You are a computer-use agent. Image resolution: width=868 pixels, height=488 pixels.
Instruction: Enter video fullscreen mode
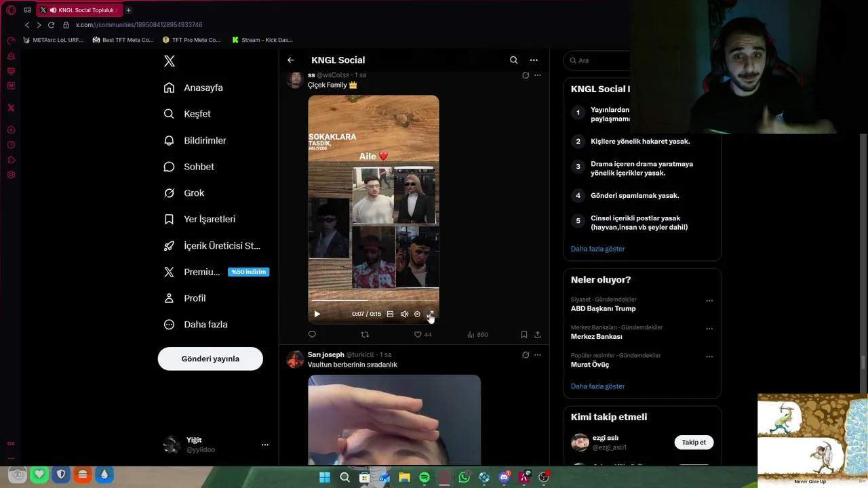coord(431,314)
